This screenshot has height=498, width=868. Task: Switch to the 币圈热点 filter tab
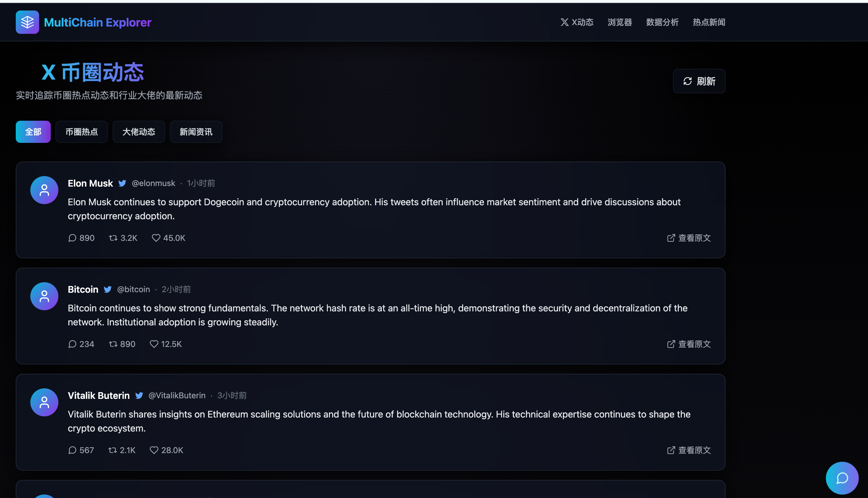[81, 132]
